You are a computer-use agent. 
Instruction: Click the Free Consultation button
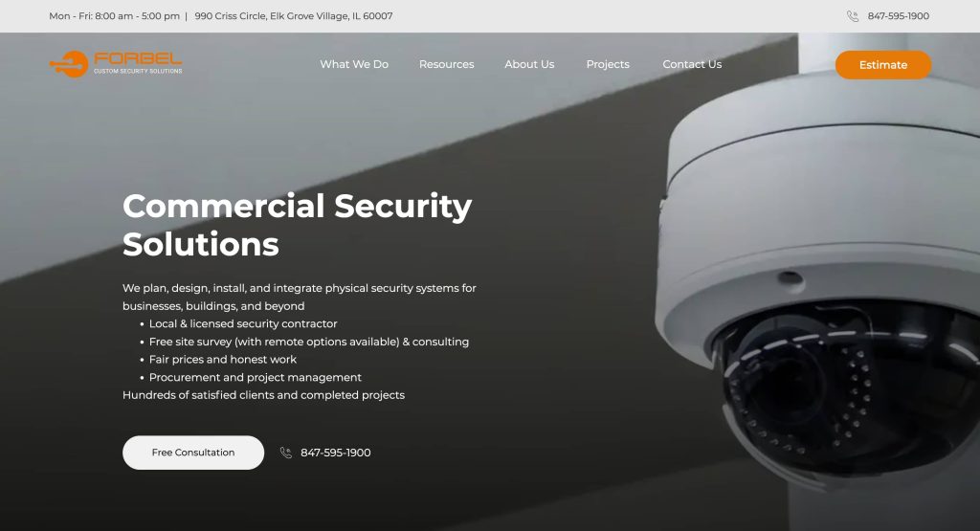tap(193, 453)
